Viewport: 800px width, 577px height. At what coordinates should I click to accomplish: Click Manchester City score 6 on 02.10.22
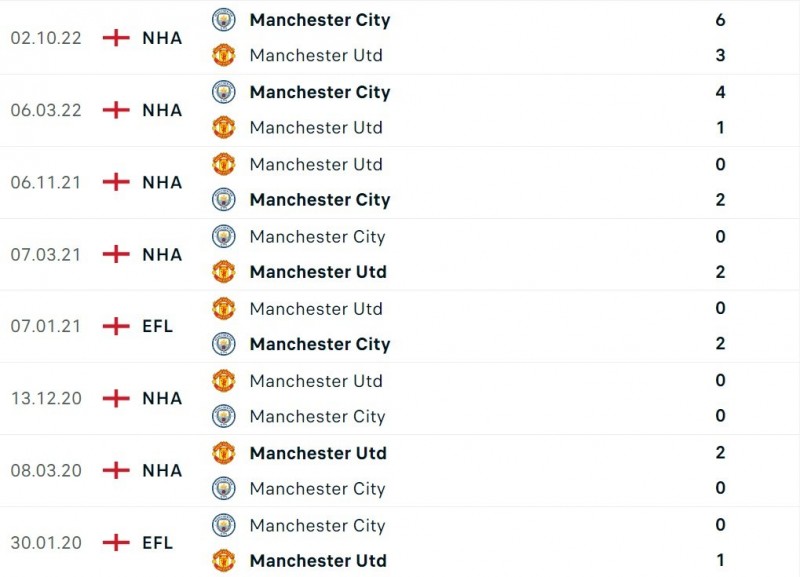(720, 20)
